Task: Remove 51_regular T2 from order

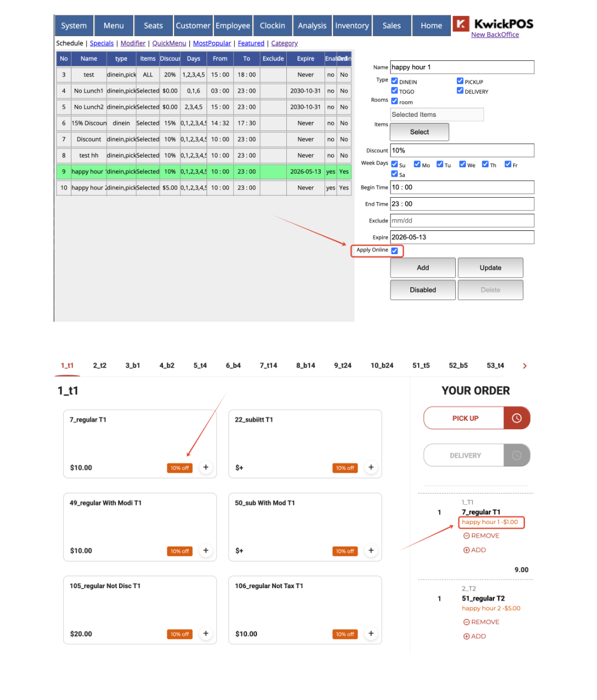Action: 481,622
